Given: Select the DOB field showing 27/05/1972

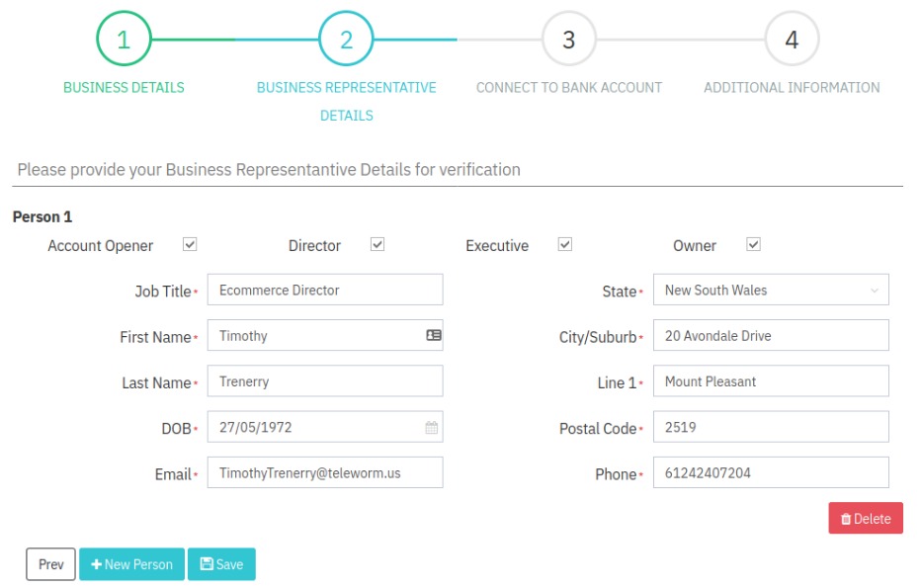Looking at the screenshot, I should 325,427.
